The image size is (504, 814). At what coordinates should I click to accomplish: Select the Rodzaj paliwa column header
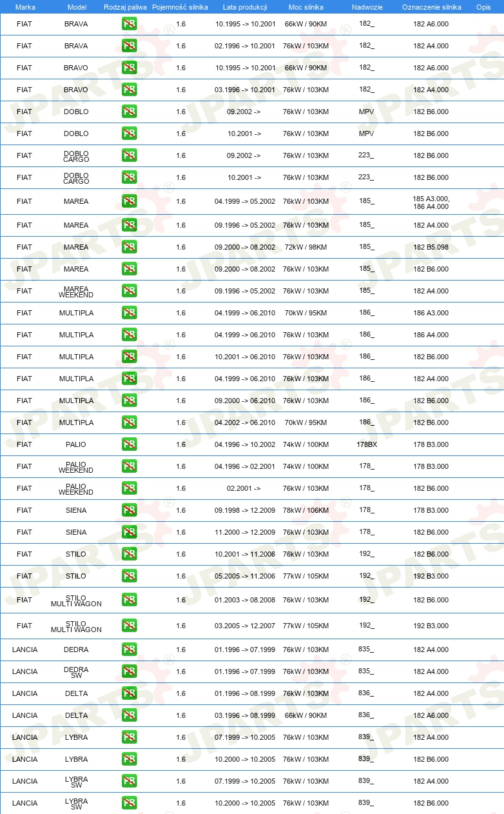click(x=125, y=7)
